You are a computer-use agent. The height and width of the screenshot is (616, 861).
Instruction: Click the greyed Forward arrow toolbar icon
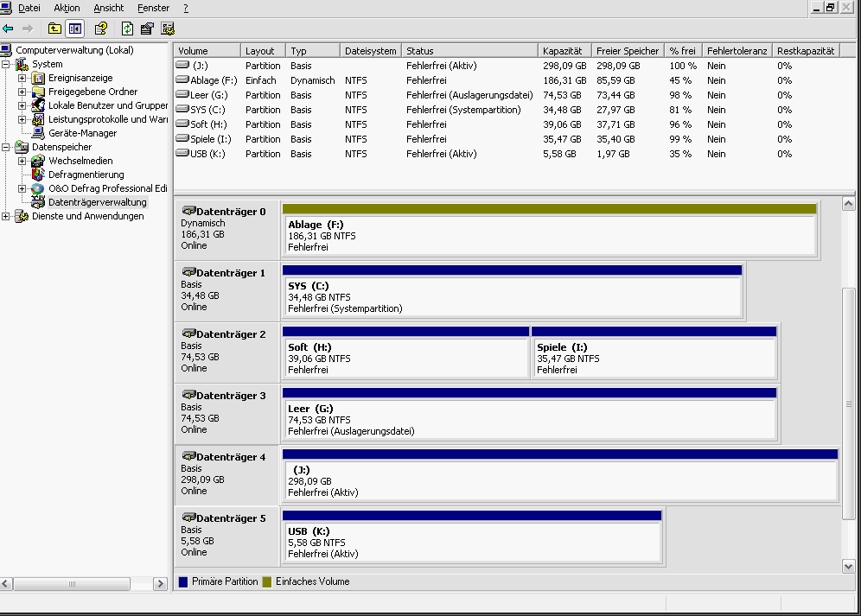[x=28, y=29]
